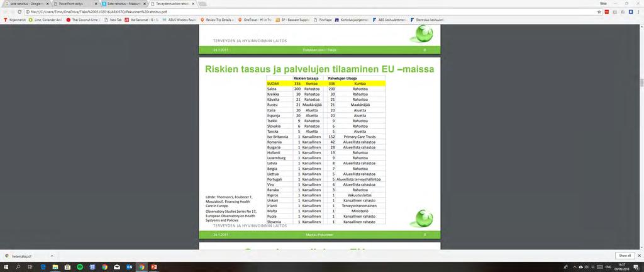Reload the page with the refresh icon

pos(19,12)
